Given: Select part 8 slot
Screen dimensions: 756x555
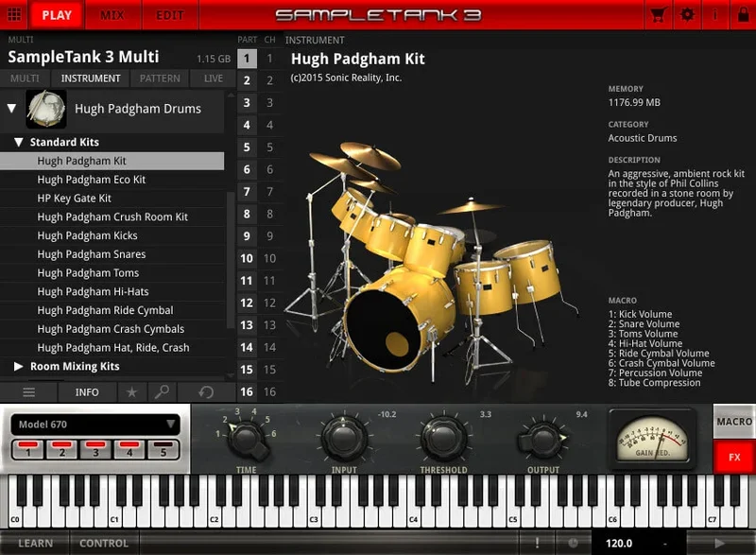Looking at the screenshot, I should coord(247,214).
